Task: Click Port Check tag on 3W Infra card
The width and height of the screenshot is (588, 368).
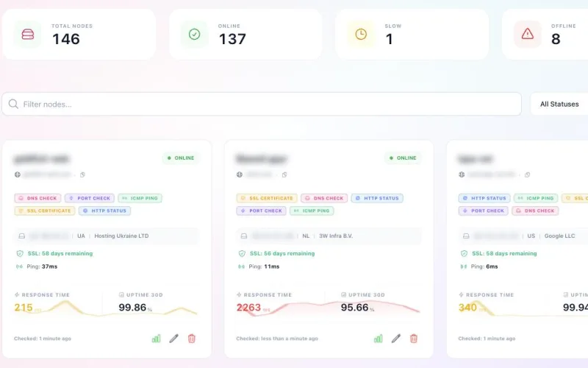Action: (x=262, y=210)
